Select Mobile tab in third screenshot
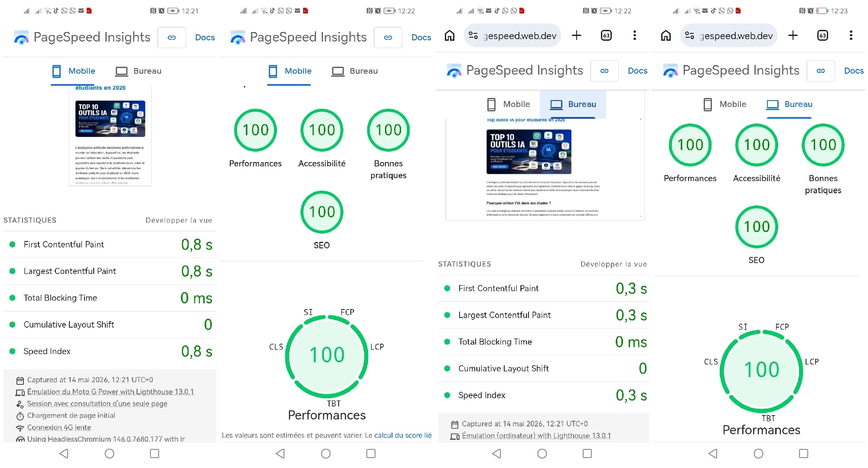 coord(509,104)
